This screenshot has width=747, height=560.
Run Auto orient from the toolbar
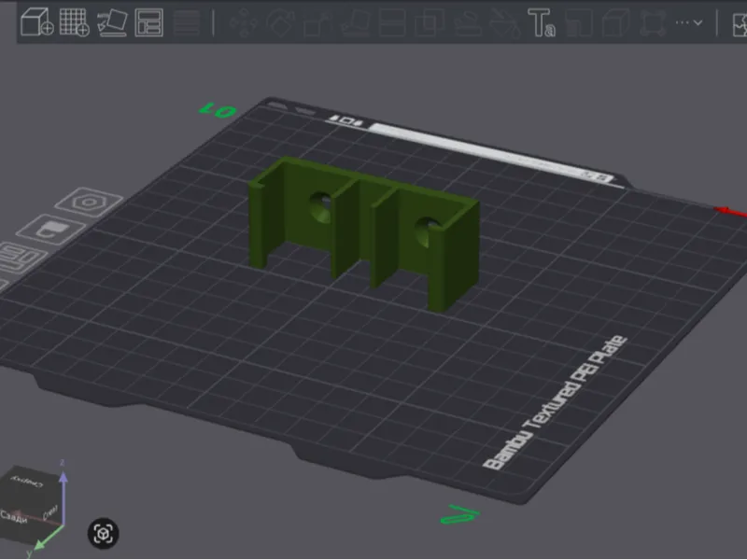pyautogui.click(x=112, y=21)
